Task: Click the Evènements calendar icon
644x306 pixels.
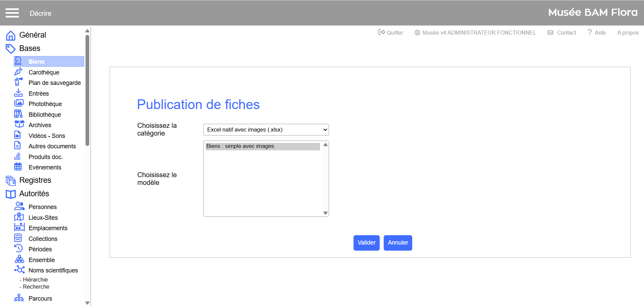Action: pos(18,167)
